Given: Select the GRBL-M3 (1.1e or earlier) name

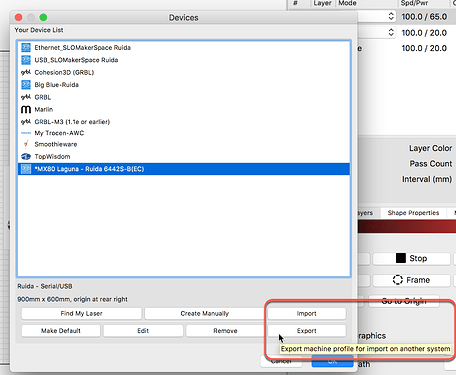Looking at the screenshot, I should pos(72,122).
